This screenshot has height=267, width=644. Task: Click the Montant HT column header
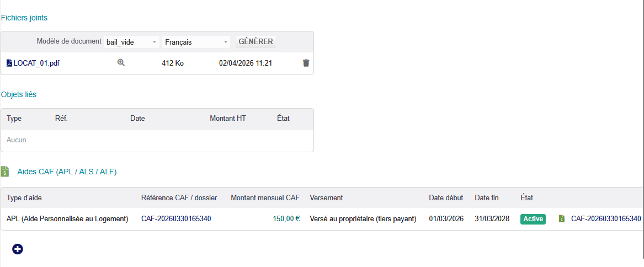(x=228, y=119)
